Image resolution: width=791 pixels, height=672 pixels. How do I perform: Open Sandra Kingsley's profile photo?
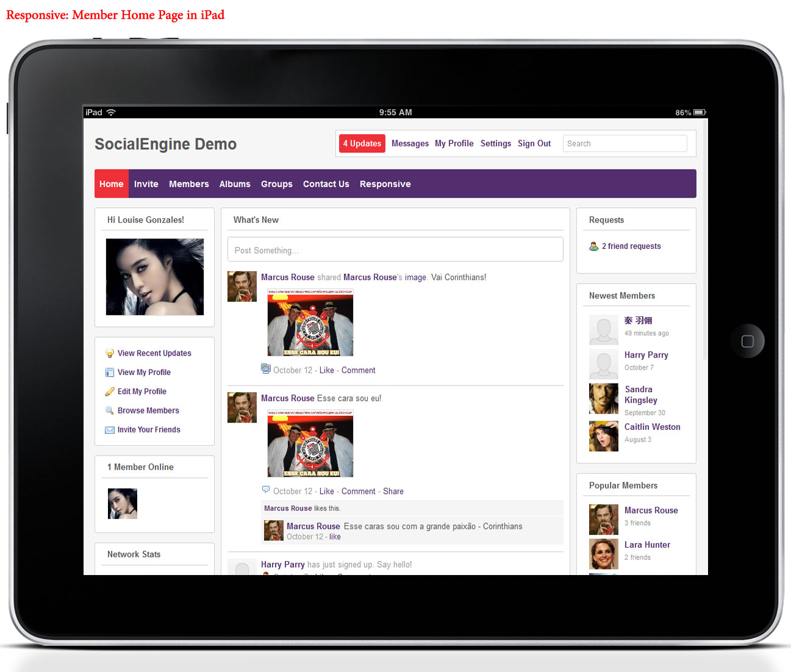(604, 399)
